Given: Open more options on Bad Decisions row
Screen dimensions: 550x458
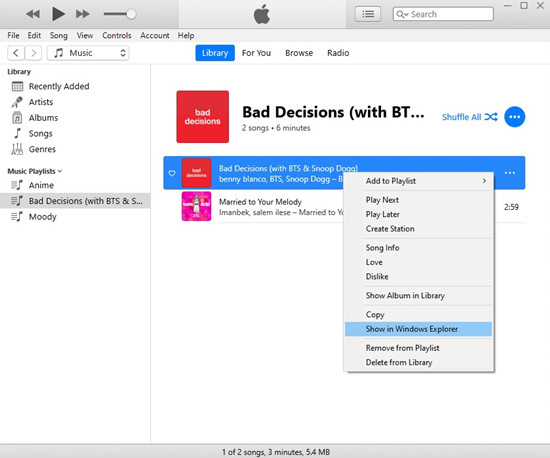Looking at the screenshot, I should [510, 173].
